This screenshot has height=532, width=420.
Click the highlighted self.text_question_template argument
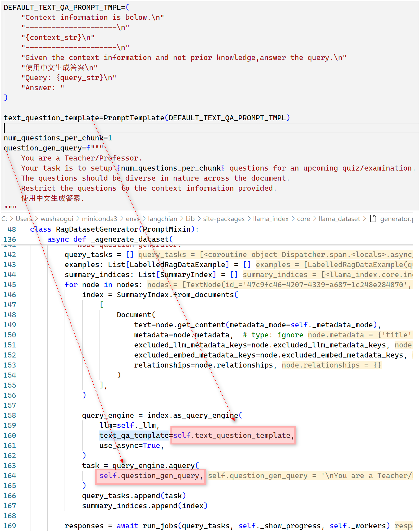click(233, 435)
